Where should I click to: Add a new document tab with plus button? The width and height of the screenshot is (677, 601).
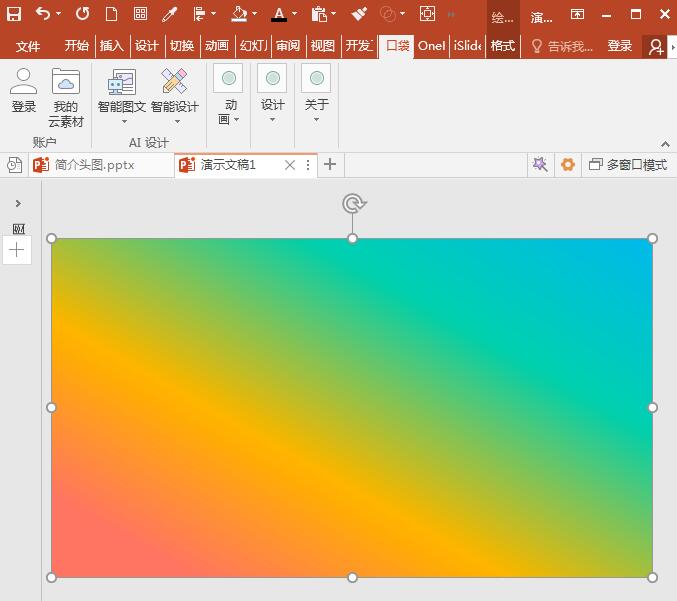point(330,165)
